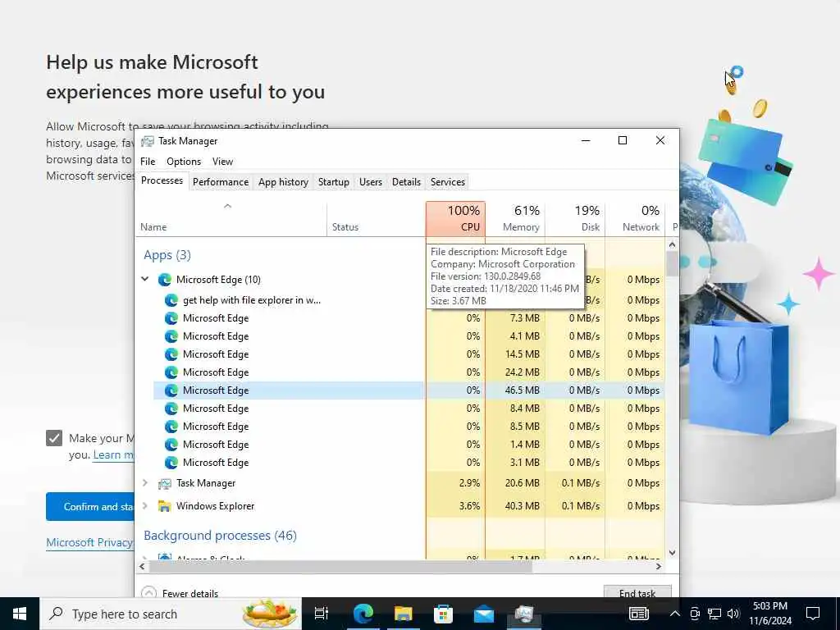Switch to the Performance tab

point(220,182)
